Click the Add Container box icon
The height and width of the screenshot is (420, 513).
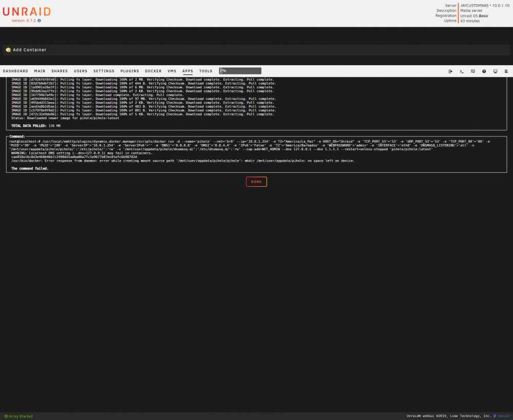pos(8,50)
